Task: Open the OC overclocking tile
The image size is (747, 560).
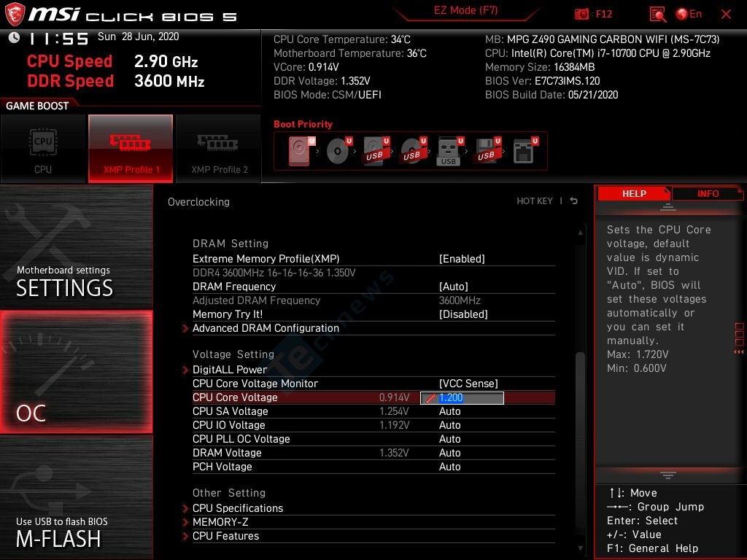Action: [76, 373]
